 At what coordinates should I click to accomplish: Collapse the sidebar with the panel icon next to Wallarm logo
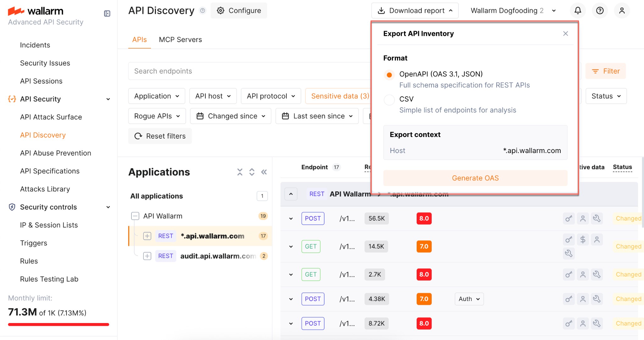point(107,14)
